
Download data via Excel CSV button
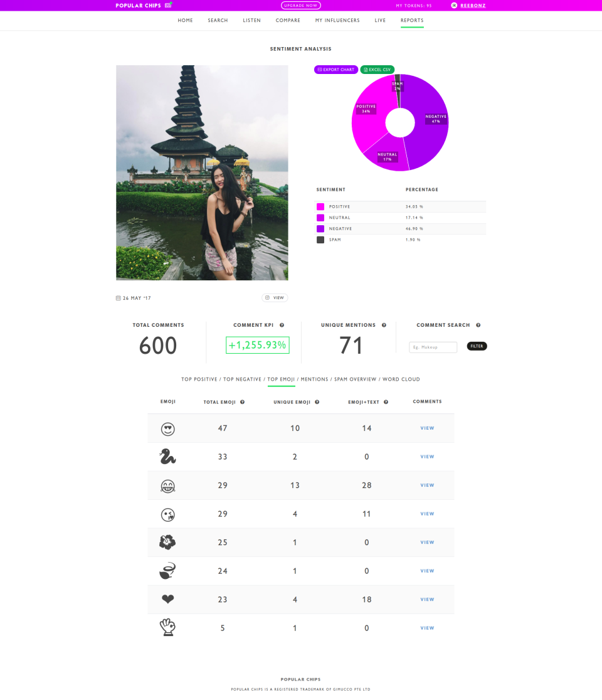(x=378, y=70)
